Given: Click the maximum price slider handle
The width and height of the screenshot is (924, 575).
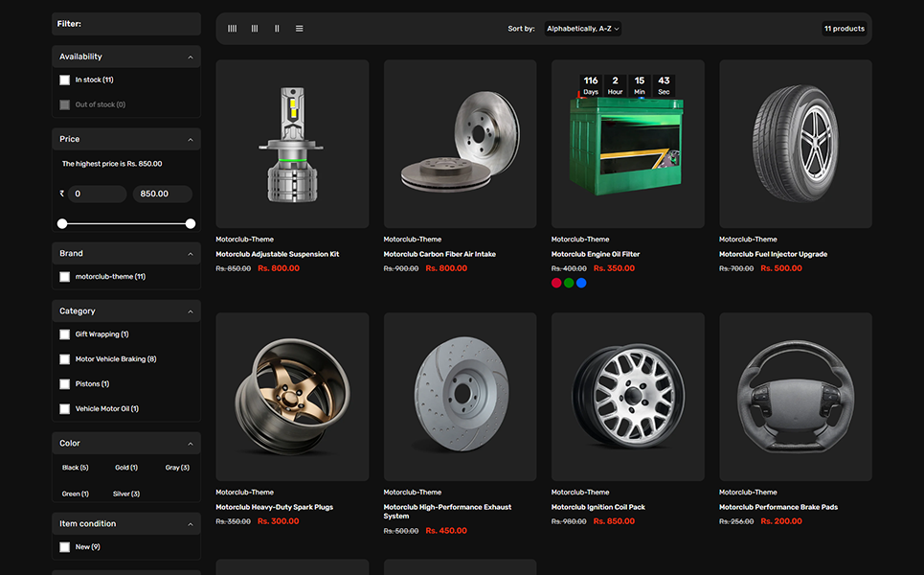Looking at the screenshot, I should [x=191, y=223].
